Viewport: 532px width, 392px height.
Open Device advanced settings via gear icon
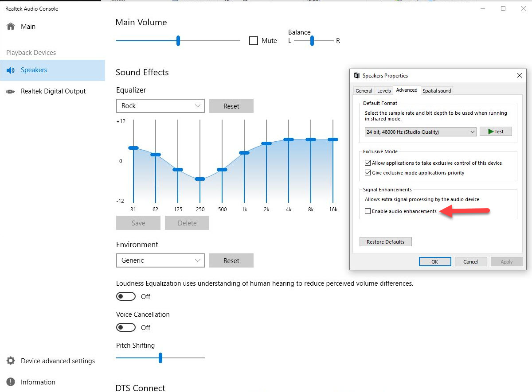pos(11,361)
